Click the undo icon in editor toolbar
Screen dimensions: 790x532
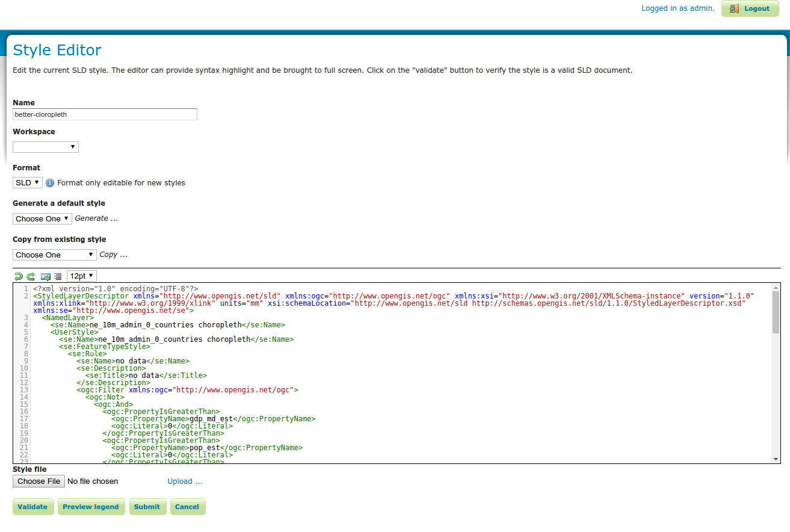18,276
